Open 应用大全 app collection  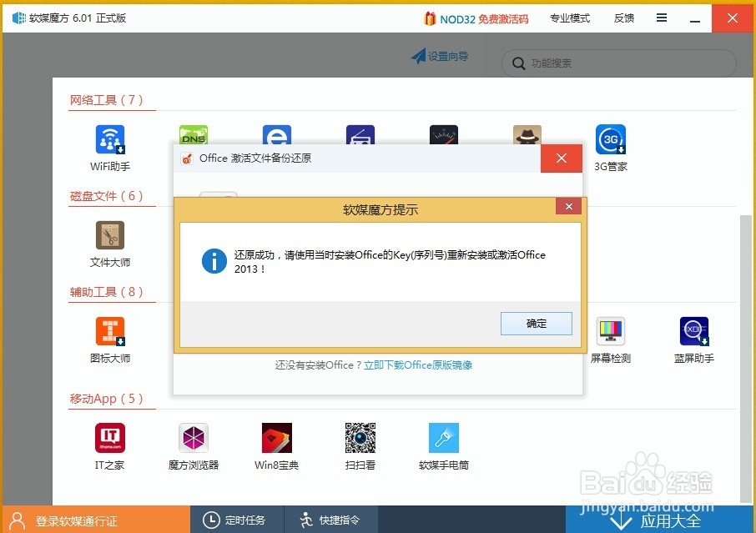[659, 520]
